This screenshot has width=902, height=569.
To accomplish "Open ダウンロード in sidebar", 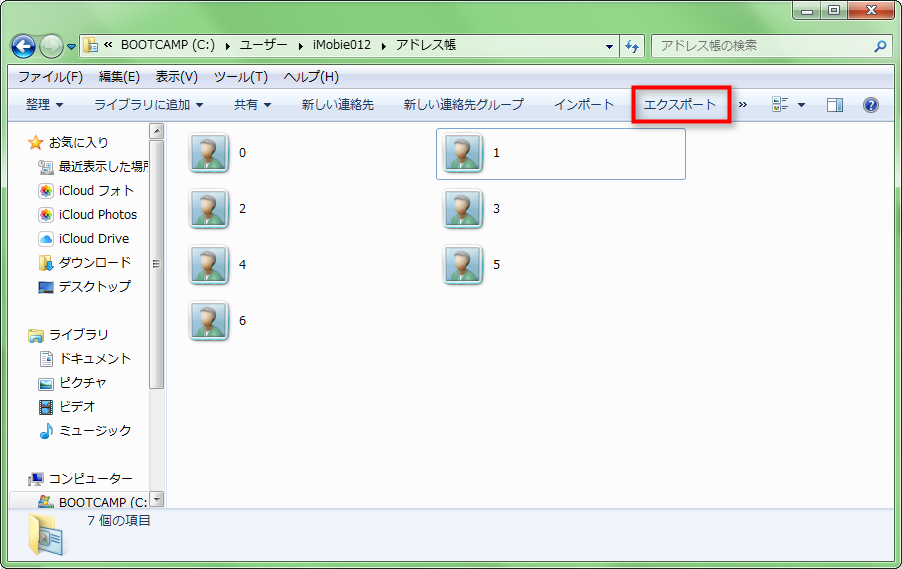I will click(x=85, y=262).
